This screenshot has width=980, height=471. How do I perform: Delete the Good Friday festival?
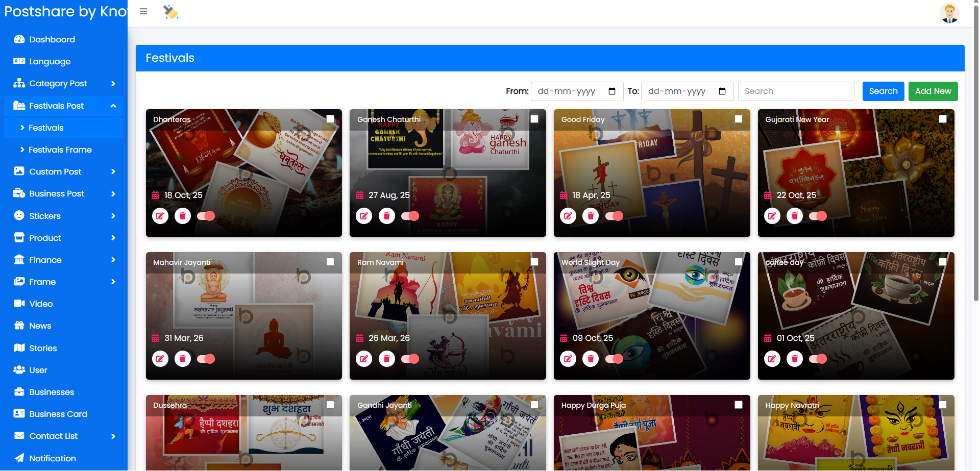click(x=591, y=216)
